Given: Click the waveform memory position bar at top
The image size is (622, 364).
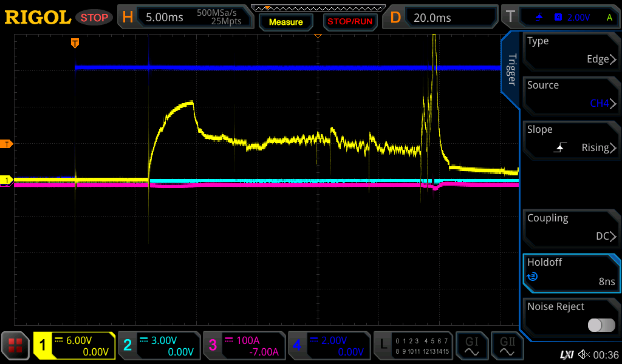Looking at the screenshot, I should point(318,8).
